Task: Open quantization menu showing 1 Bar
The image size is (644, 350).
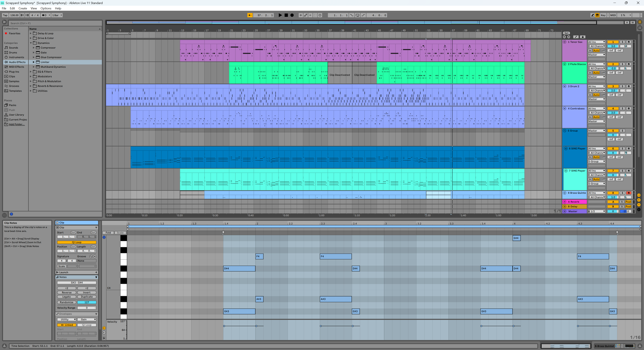Action: tap(57, 15)
